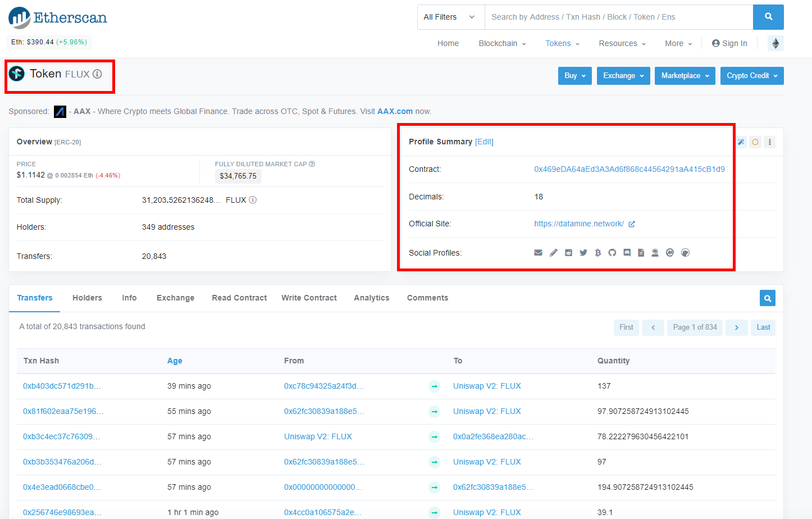Click the email envelope social icon
Screen dimensions: 812x519
point(538,253)
